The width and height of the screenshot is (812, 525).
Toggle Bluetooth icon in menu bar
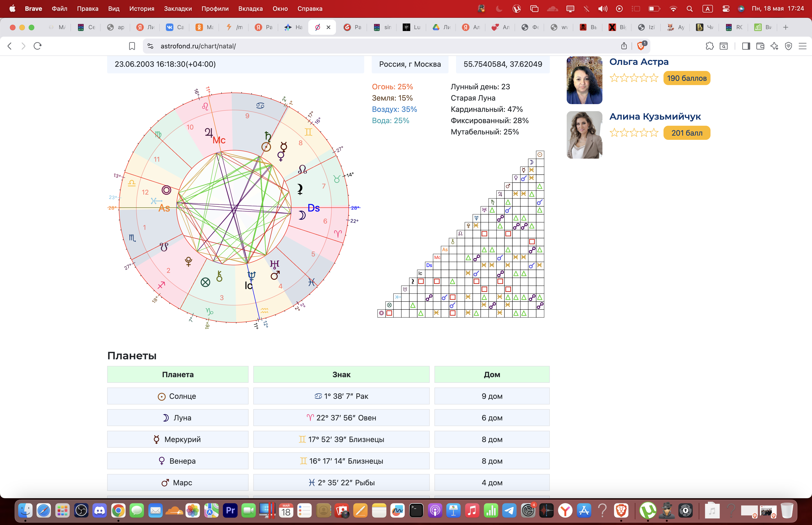pos(586,8)
